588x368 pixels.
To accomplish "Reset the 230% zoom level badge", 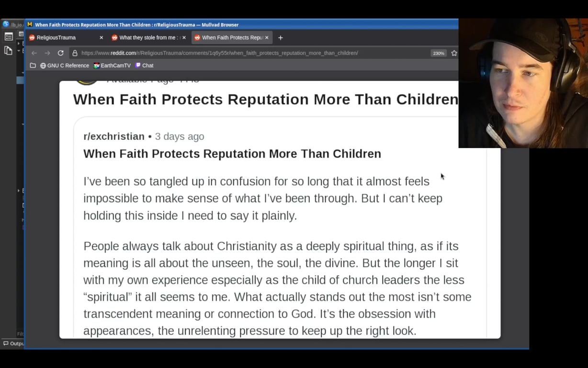I will click(x=439, y=53).
